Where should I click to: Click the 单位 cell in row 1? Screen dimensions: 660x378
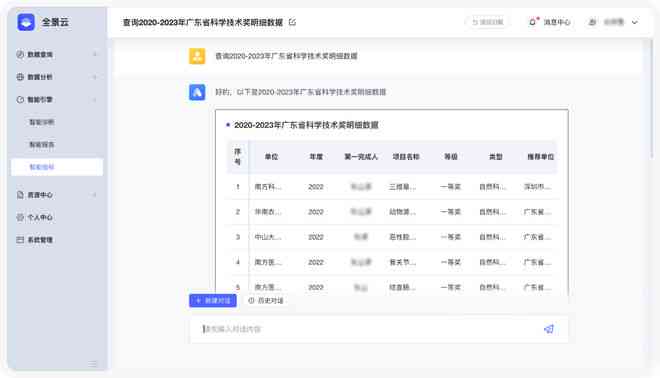pos(268,187)
